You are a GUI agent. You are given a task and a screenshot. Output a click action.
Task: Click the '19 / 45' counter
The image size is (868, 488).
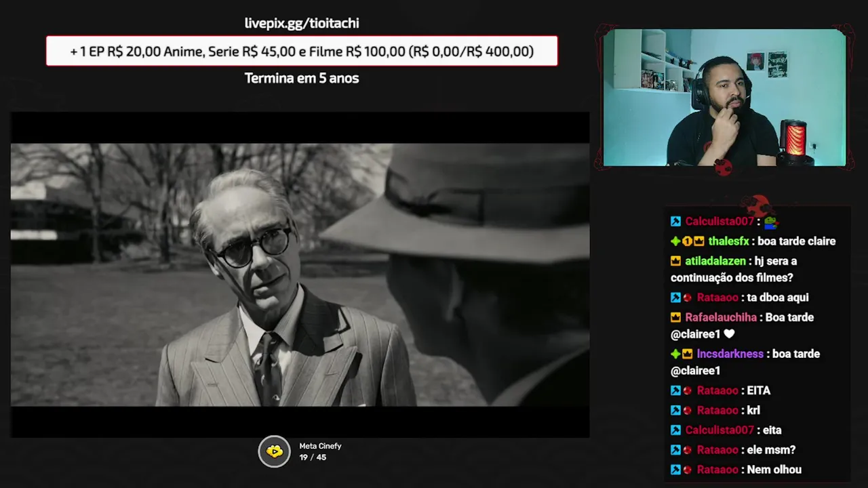(x=313, y=457)
